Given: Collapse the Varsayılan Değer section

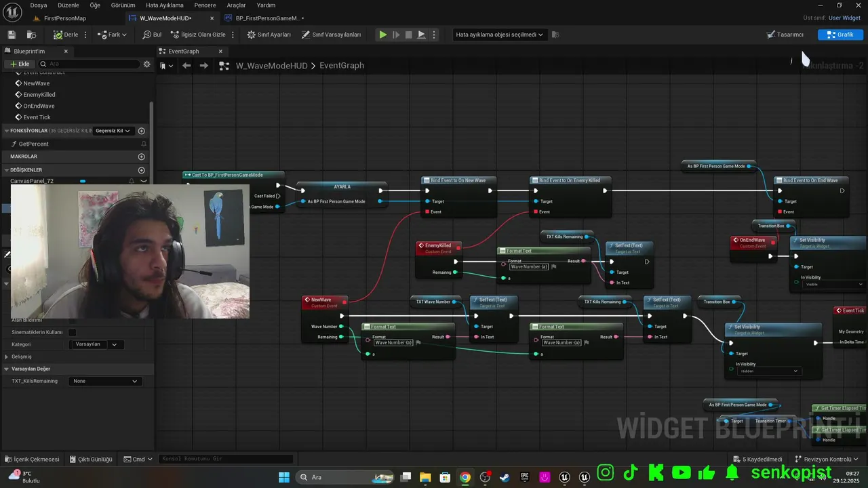Looking at the screenshot, I should click(7, 369).
